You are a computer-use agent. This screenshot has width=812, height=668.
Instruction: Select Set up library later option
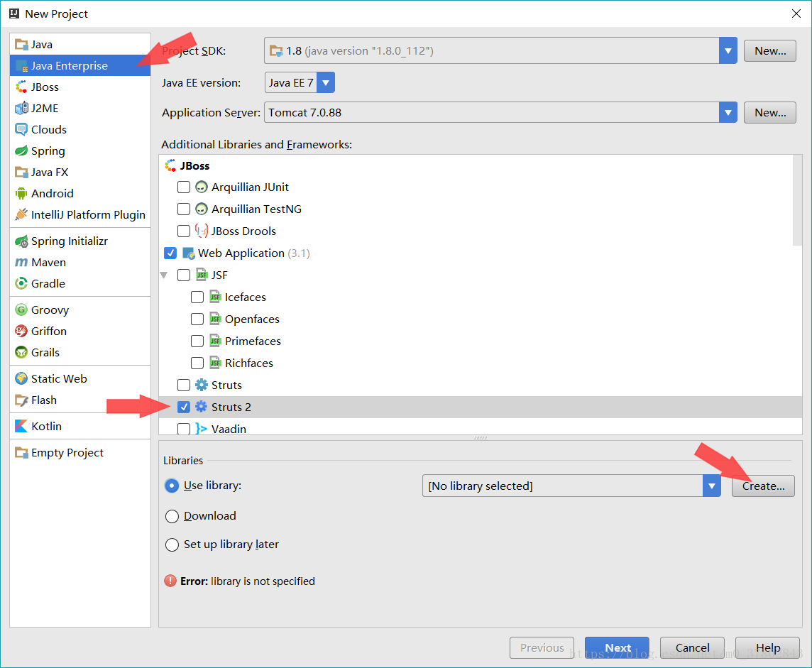click(172, 544)
